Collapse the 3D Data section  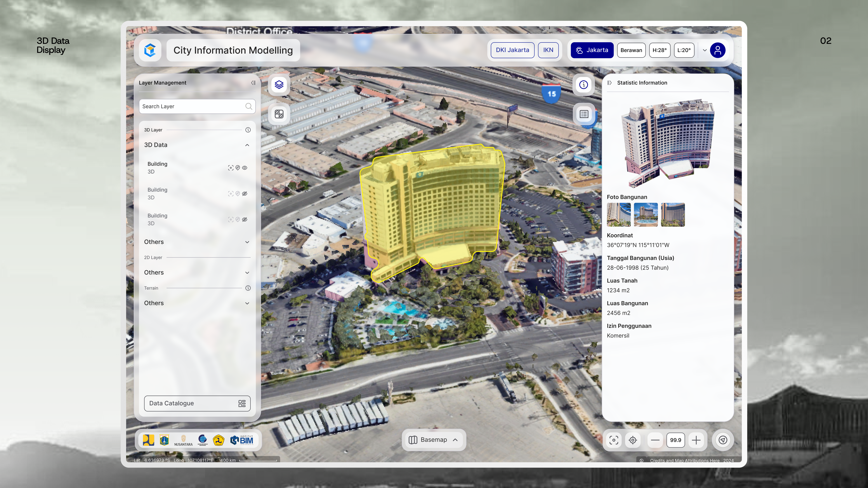click(247, 145)
